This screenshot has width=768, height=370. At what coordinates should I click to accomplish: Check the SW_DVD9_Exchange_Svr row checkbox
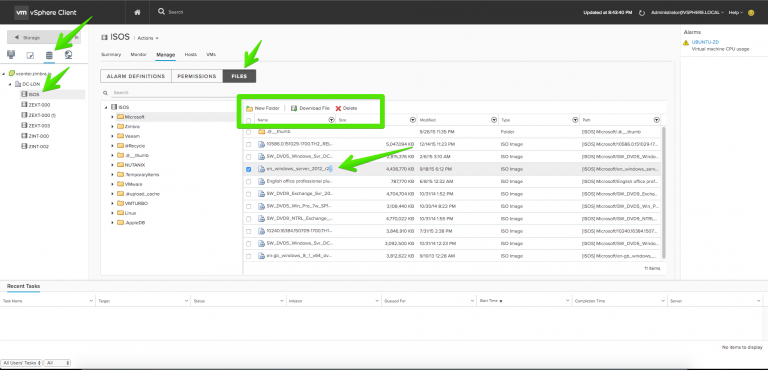tap(249, 194)
